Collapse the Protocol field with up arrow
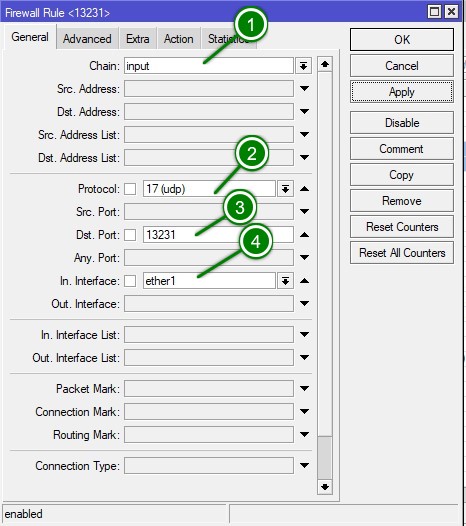Viewport: 466px width, 526px height. 304,189
